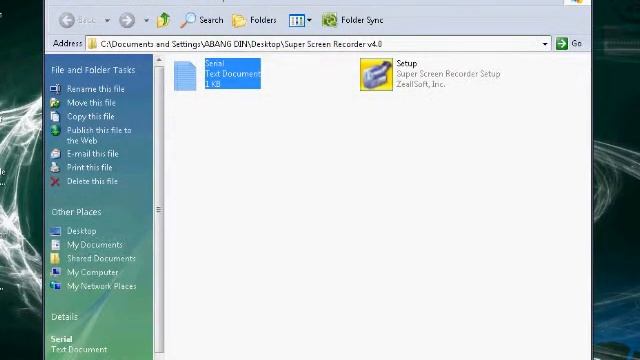This screenshot has width=640, height=360.
Task: Click Publish this file to the Web
Action: 99,135
